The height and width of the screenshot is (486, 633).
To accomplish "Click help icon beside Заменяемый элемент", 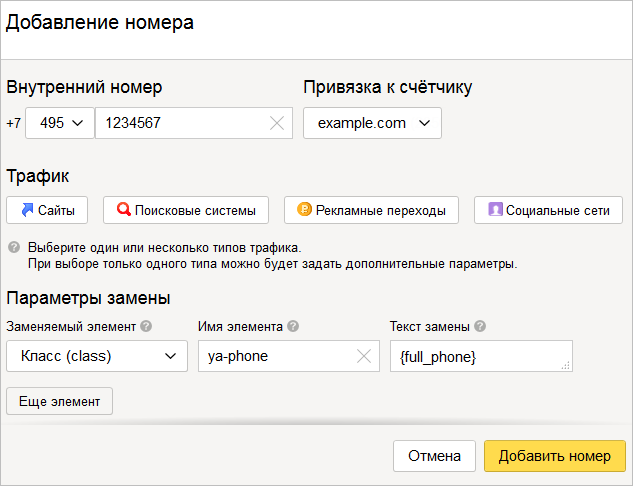I will [146, 326].
